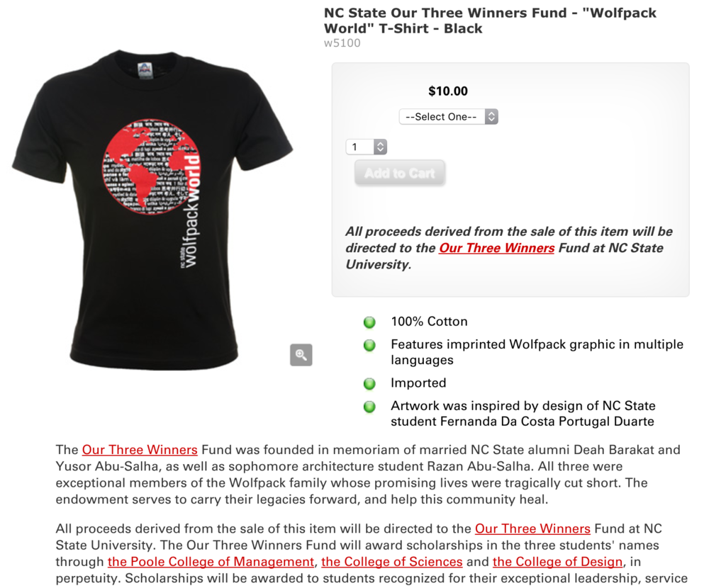
Task: Open Our Three Winners link in founding paragraph
Action: pyautogui.click(x=140, y=450)
